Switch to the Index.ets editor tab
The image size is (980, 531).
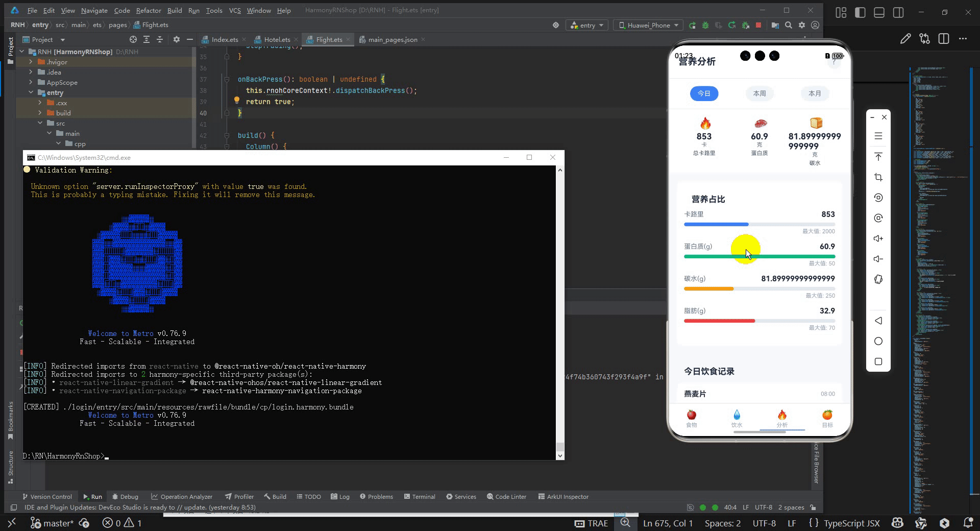[225, 39]
